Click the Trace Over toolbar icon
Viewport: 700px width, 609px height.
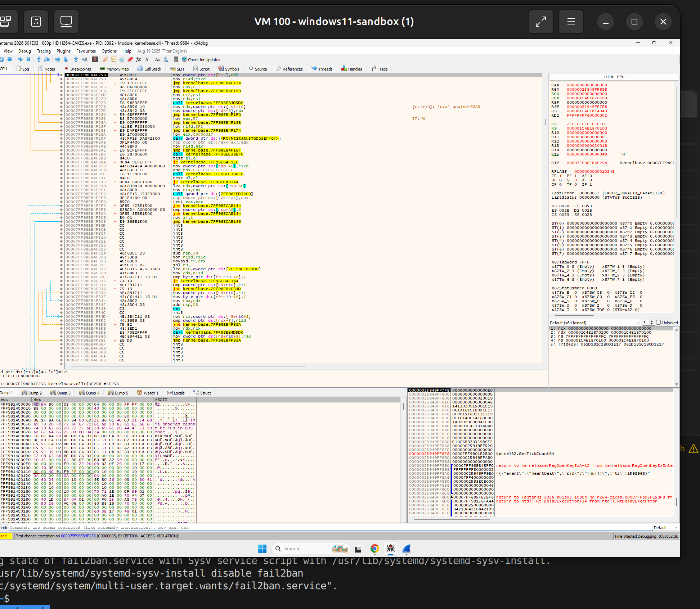(x=66, y=59)
